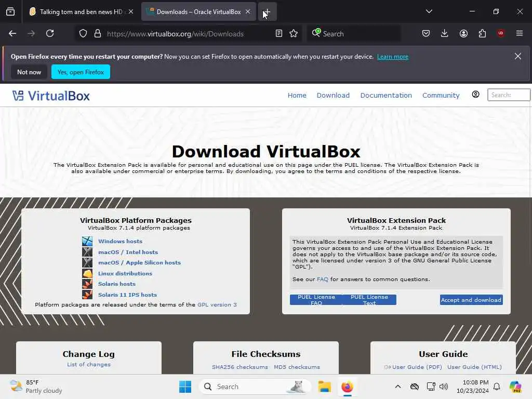Dismiss the Firefox startup notification
The image size is (532, 399).
tap(518, 56)
